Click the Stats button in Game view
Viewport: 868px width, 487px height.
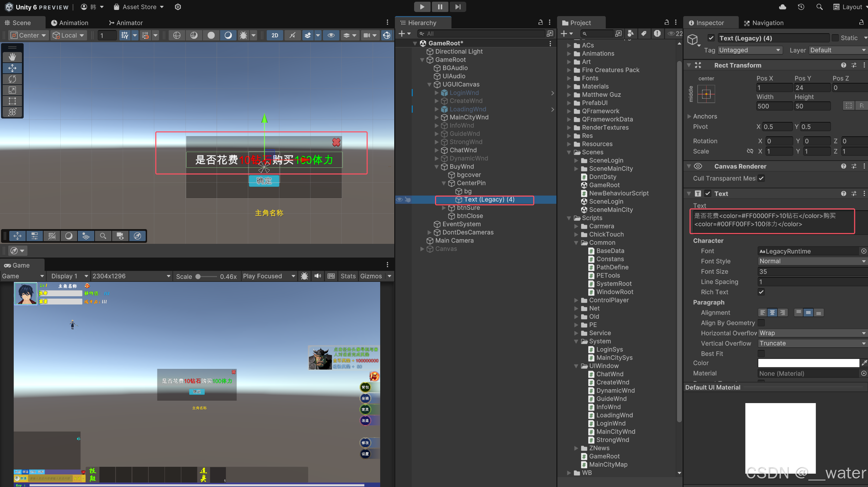pyautogui.click(x=348, y=276)
